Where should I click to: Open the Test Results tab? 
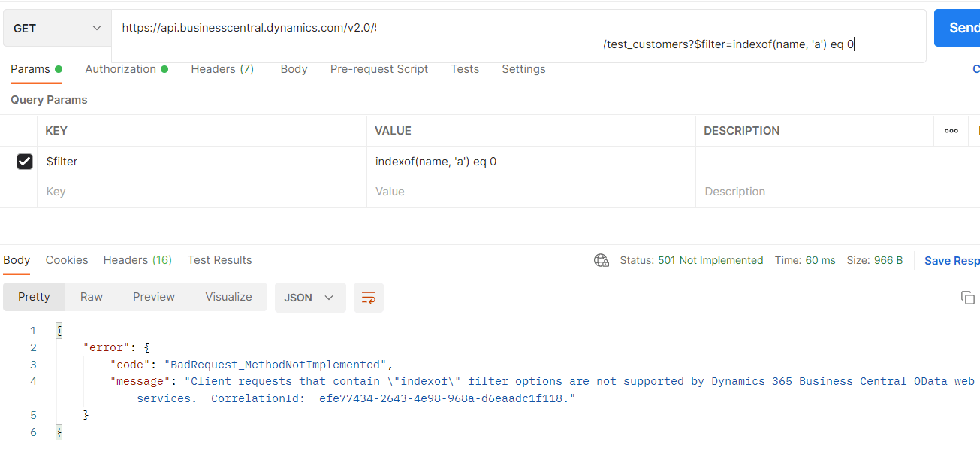219,260
